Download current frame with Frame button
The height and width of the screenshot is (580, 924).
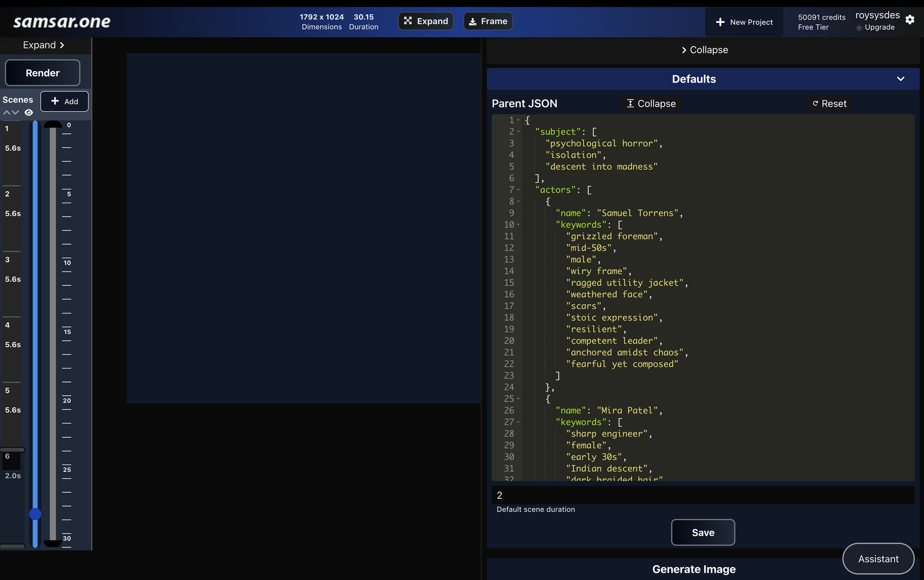point(488,21)
